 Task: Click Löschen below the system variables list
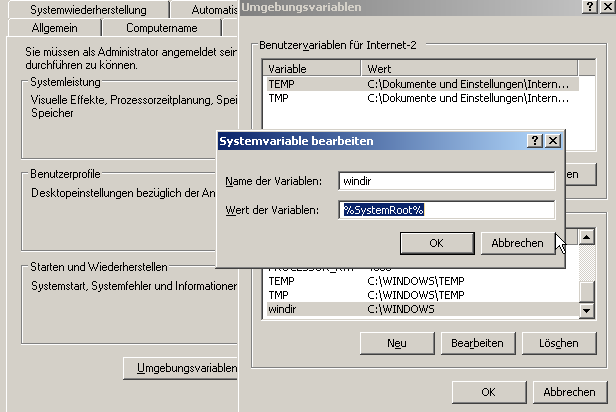[558, 343]
